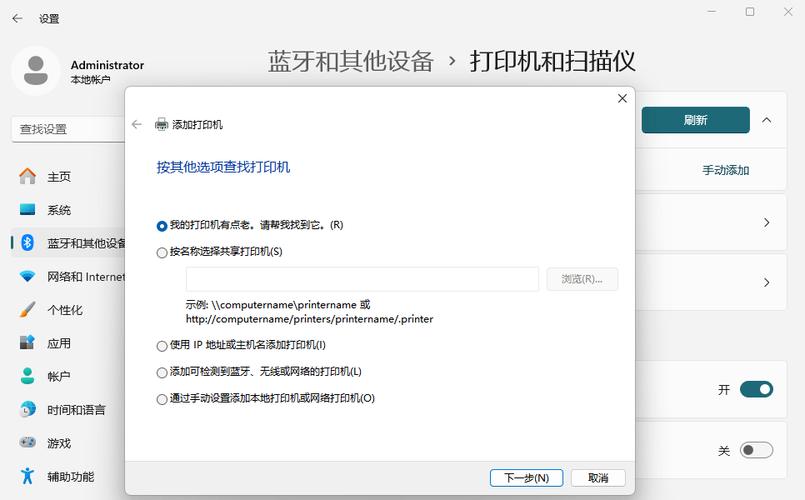Open 主页 home icon in sidebar
805x500 pixels.
click(x=28, y=176)
